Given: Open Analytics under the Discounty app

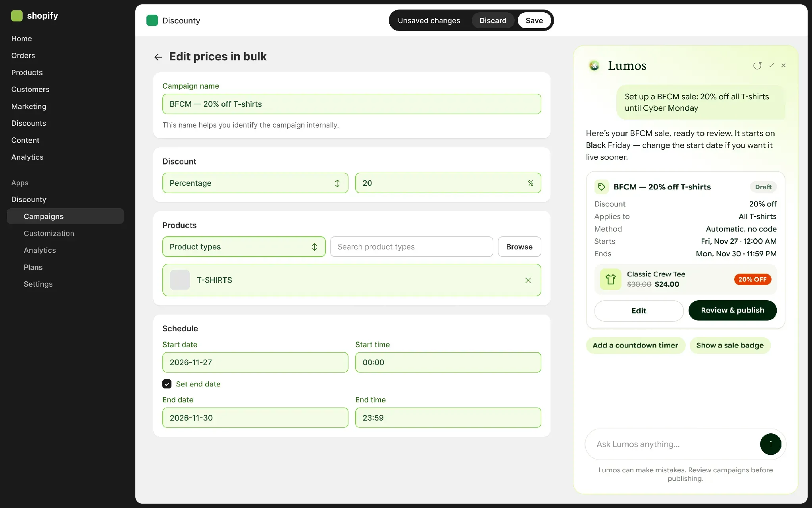Looking at the screenshot, I should pyautogui.click(x=40, y=251).
